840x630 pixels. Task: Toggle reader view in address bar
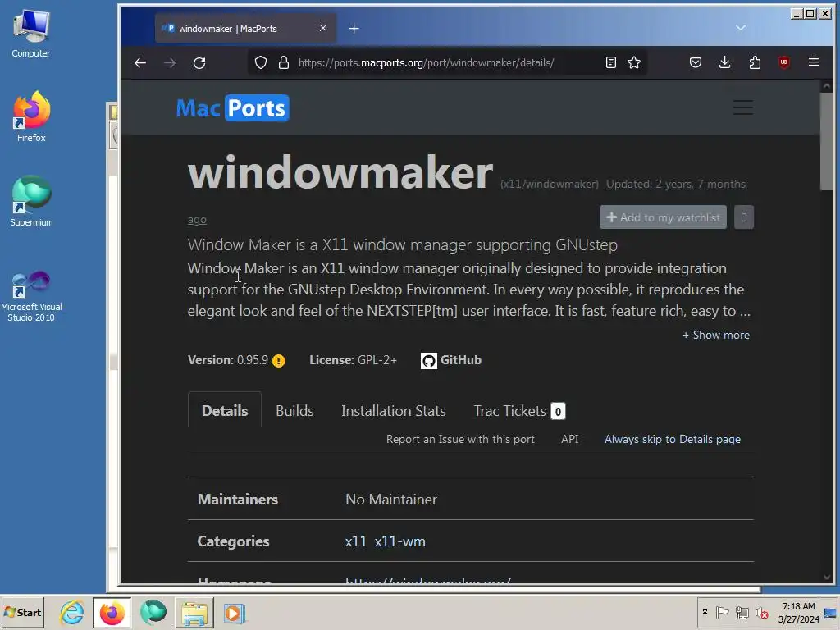tap(610, 62)
